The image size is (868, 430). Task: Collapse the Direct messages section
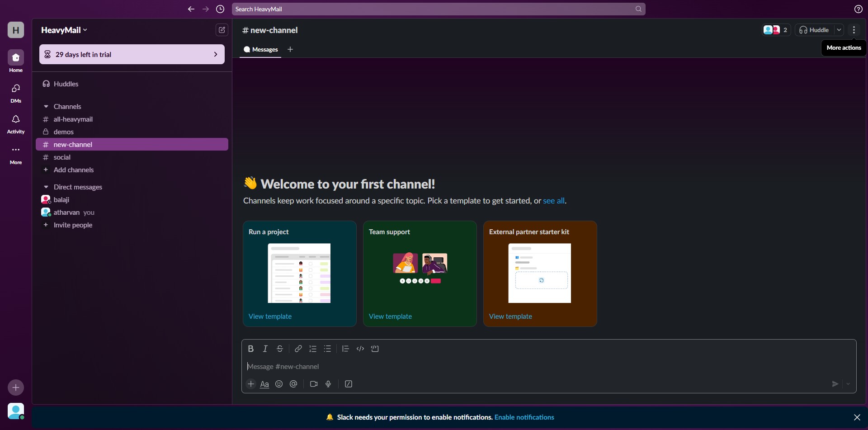click(46, 187)
